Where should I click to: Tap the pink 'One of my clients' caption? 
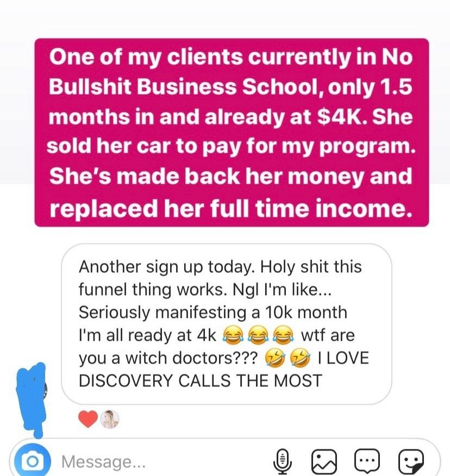click(232, 133)
